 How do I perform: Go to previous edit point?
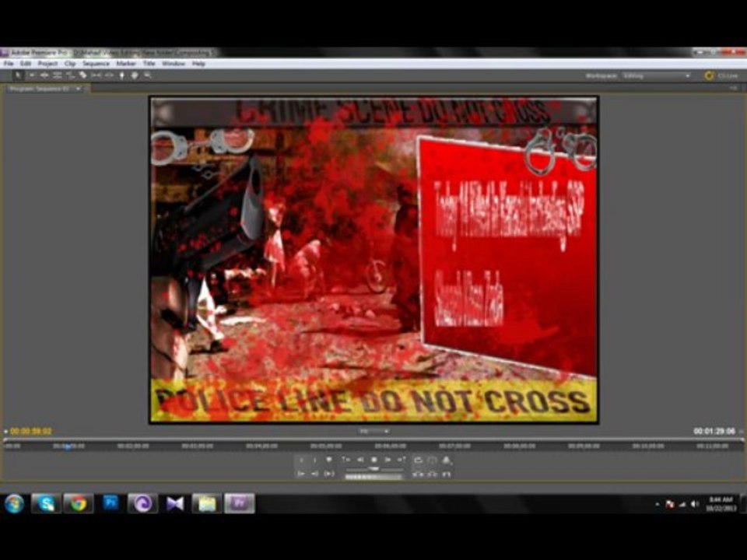345,460
